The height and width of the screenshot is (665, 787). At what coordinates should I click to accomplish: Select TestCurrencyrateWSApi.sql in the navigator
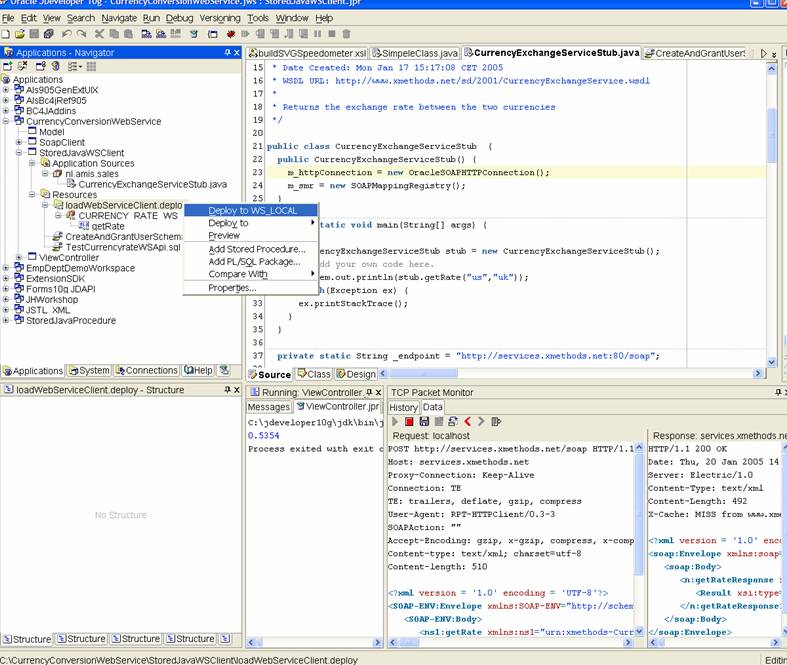pyautogui.click(x=122, y=247)
